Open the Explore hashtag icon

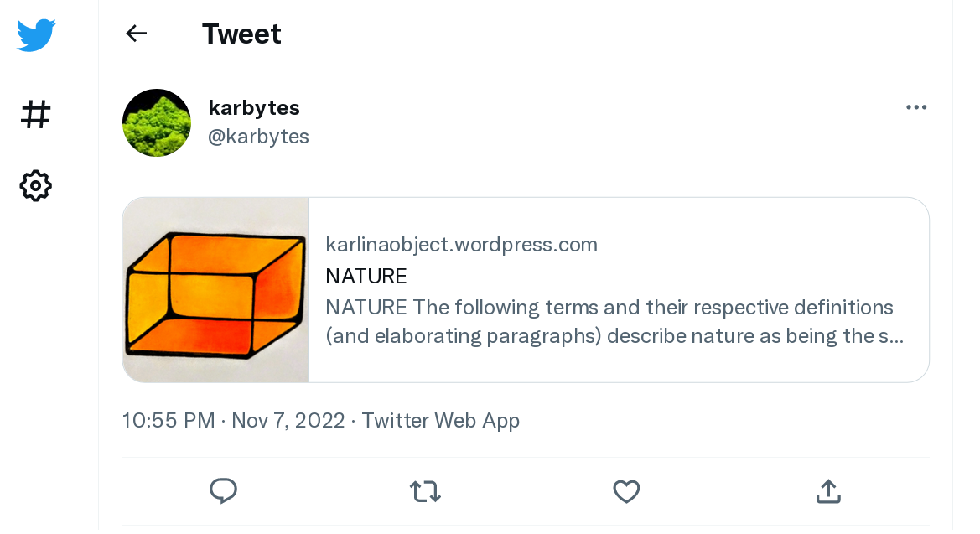[x=35, y=115]
